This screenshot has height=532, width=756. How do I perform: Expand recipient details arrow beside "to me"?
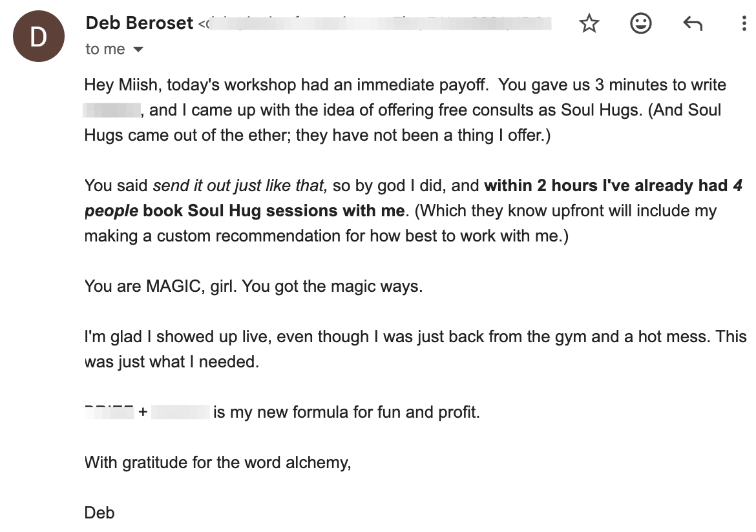pos(138,50)
